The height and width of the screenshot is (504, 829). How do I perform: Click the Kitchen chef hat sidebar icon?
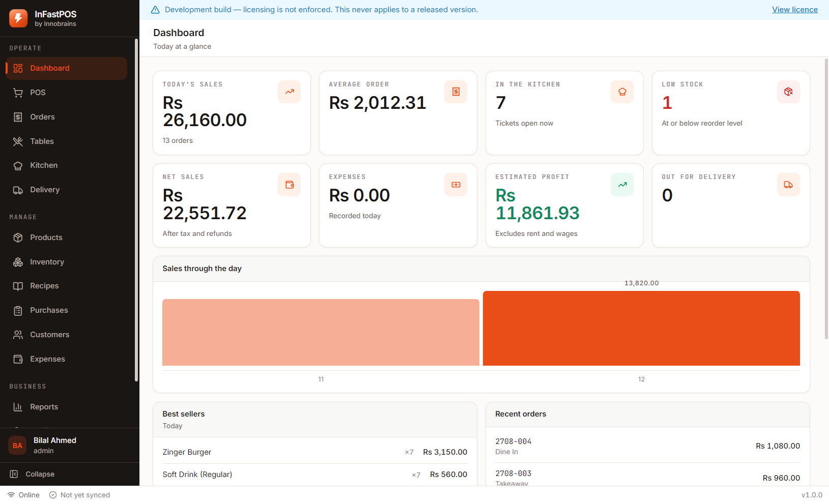click(x=18, y=165)
